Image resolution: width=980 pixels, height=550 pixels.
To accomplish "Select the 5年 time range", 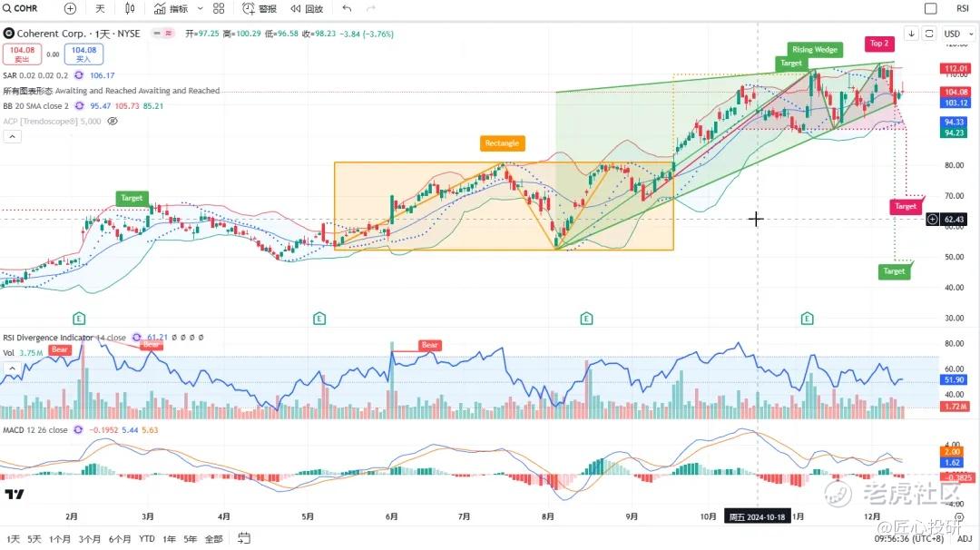I will [x=190, y=539].
